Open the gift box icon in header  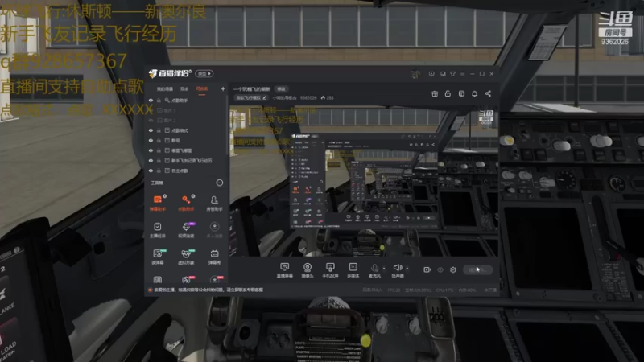pos(435,93)
